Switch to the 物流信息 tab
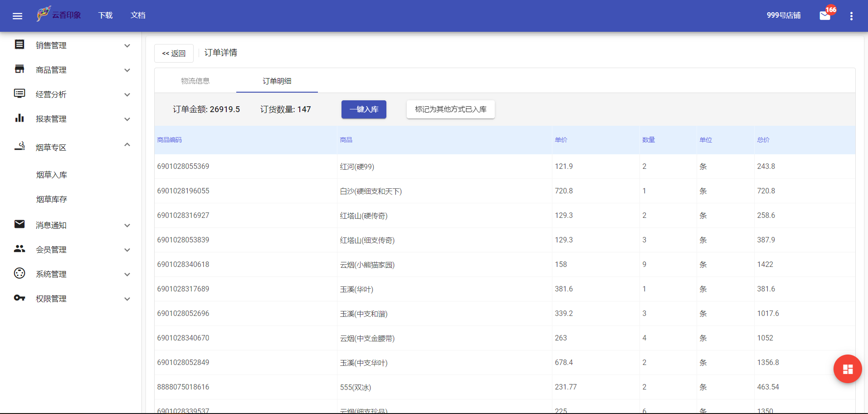The width and height of the screenshot is (868, 414). 195,80
